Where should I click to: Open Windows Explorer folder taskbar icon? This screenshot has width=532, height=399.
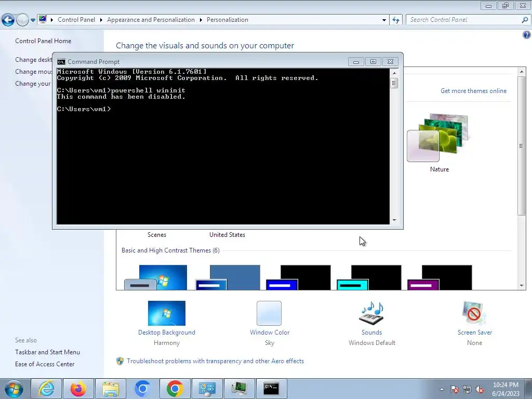point(110,389)
